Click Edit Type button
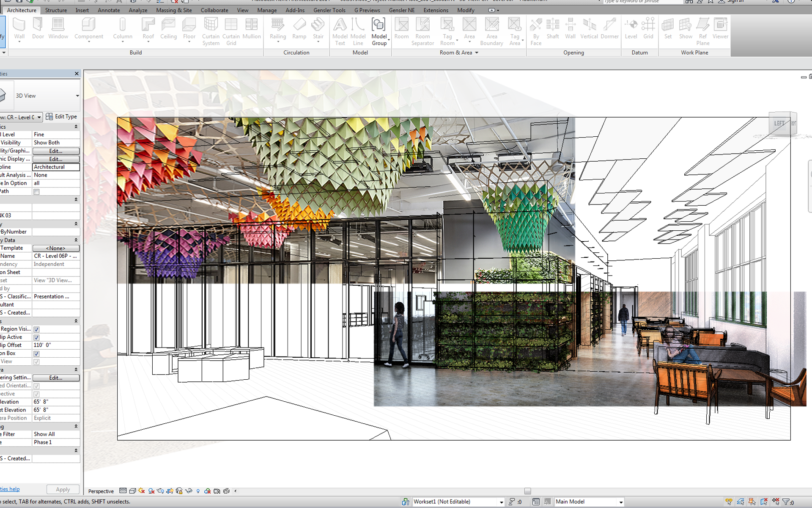Viewport: 812px width, 508px height. pyautogui.click(x=62, y=116)
